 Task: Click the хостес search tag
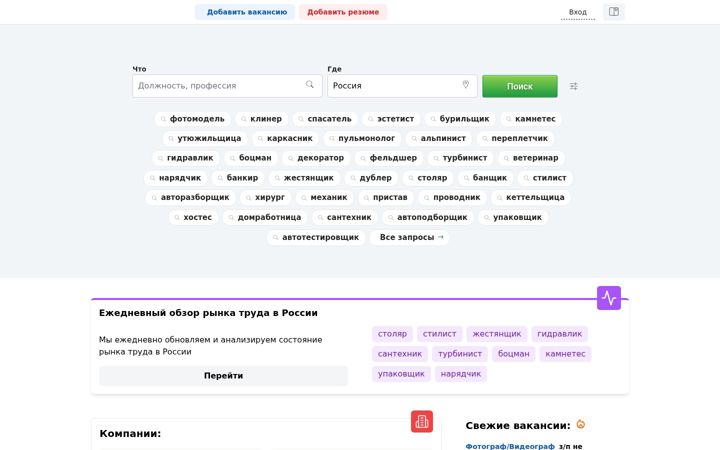click(x=194, y=217)
